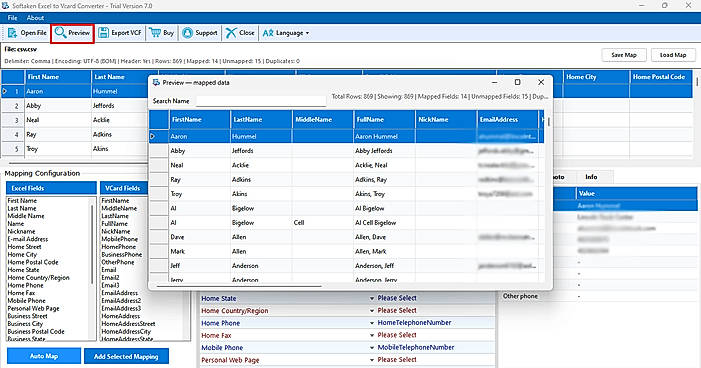Select 'Adkins' last name cell in main grid
This screenshot has height=368, width=701.
pyautogui.click(x=118, y=135)
